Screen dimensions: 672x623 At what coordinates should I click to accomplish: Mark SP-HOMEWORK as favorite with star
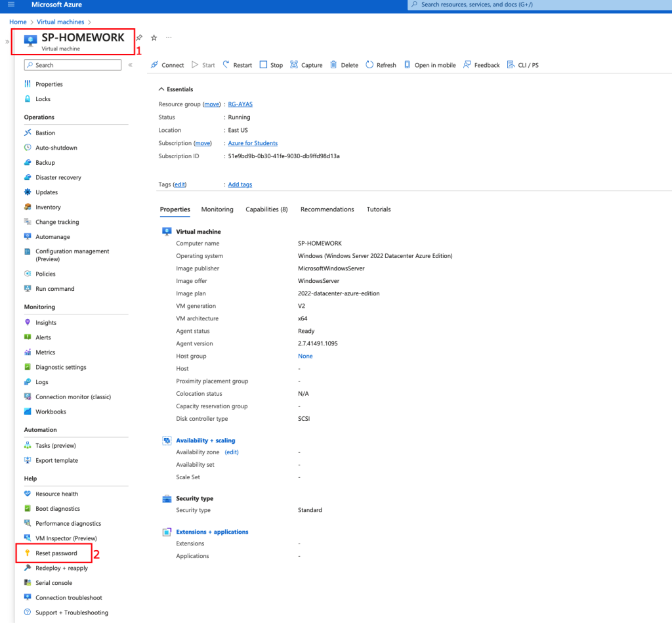coord(154,38)
